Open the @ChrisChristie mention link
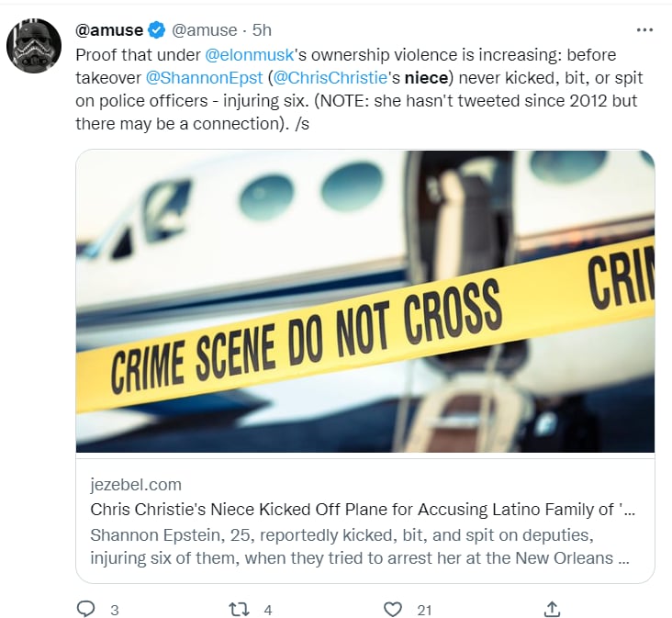 coord(330,78)
